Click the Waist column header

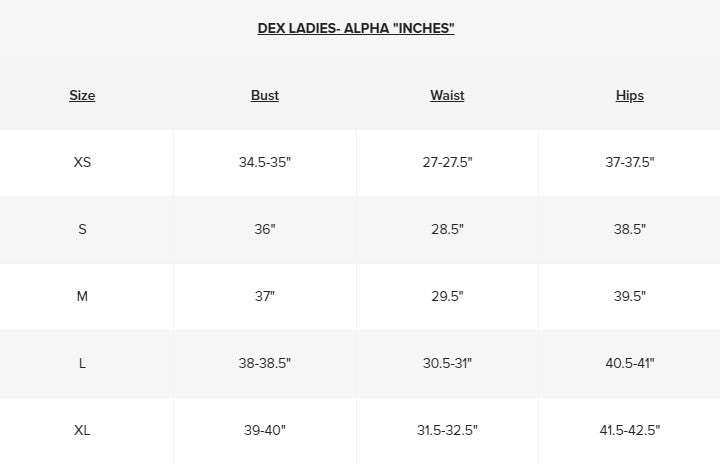pyautogui.click(x=447, y=96)
